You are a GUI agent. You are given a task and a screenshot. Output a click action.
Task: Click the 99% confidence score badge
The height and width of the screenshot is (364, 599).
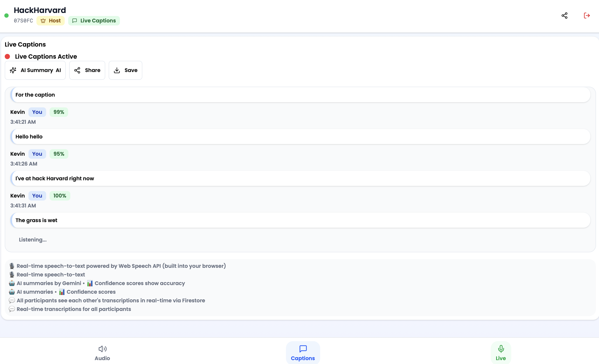(x=59, y=112)
